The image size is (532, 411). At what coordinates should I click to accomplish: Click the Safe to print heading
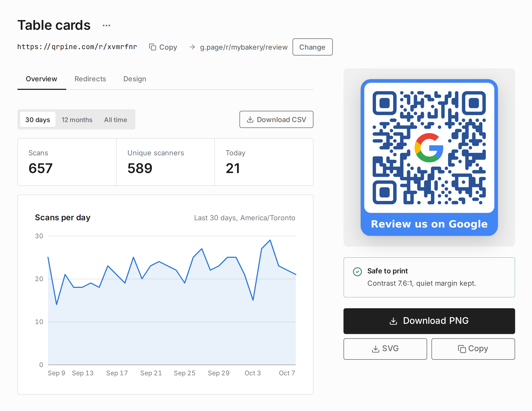(x=387, y=271)
